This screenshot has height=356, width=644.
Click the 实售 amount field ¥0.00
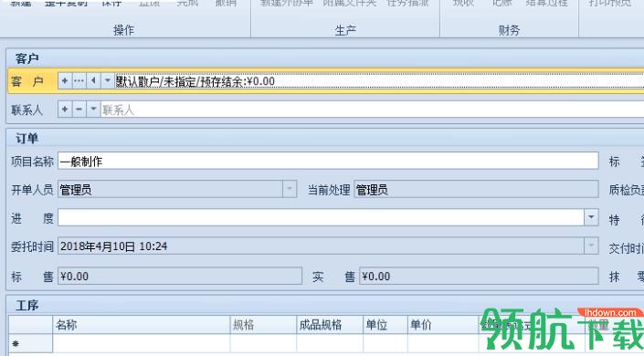click(479, 276)
